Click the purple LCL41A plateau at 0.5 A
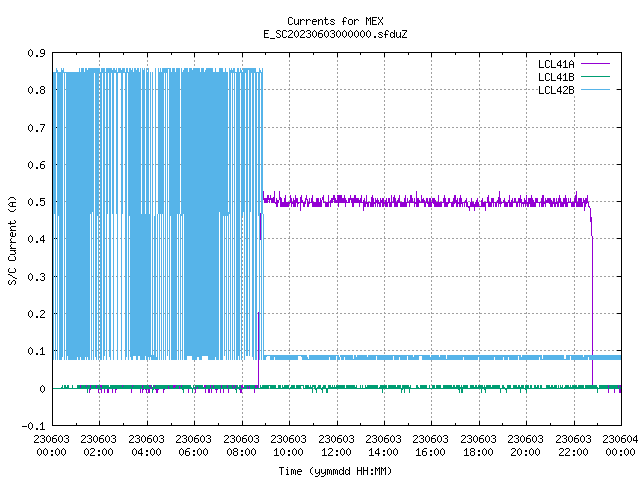 click(424, 202)
